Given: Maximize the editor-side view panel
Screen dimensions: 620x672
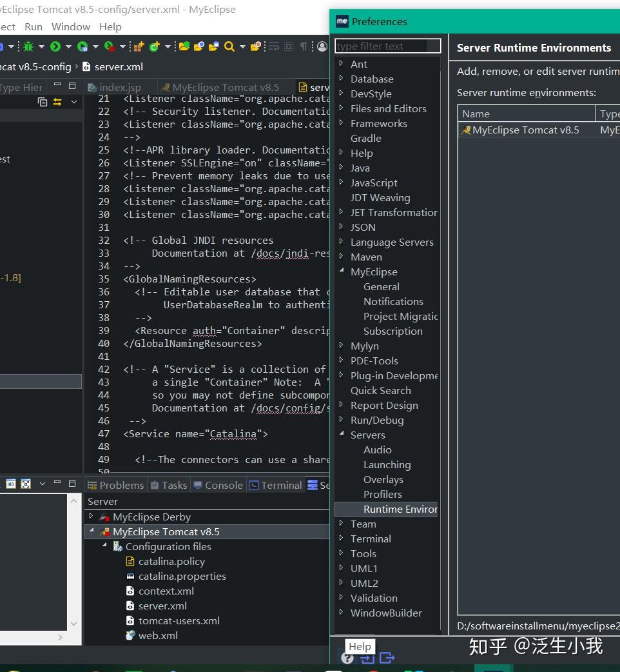Looking at the screenshot, I should tap(72, 85).
